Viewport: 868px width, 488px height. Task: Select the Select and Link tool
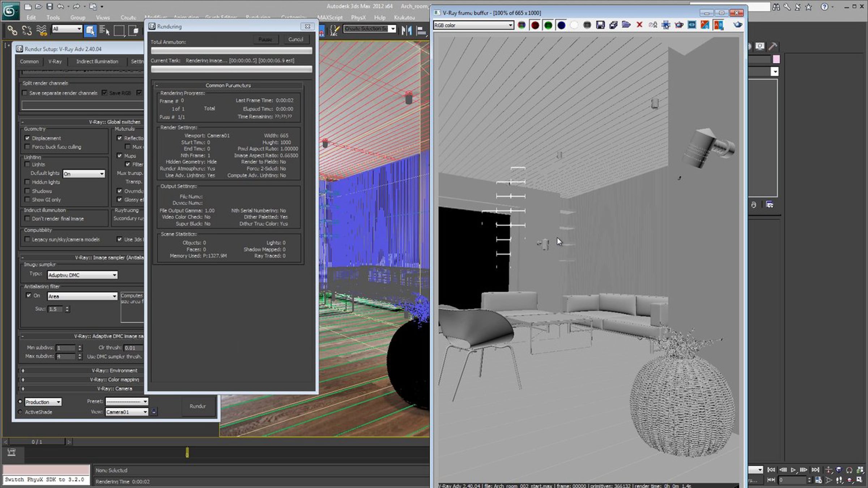pos(12,31)
